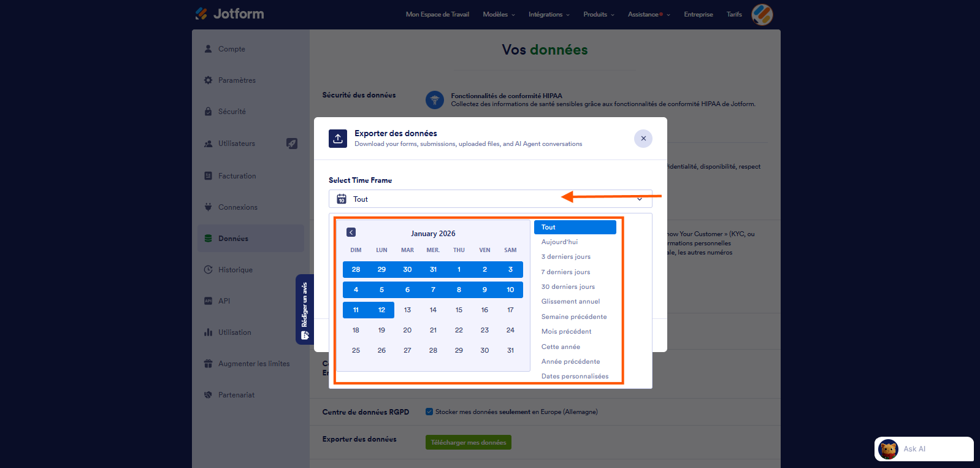Click the calendar icon in time frame field
This screenshot has height=468, width=980.
[342, 199]
